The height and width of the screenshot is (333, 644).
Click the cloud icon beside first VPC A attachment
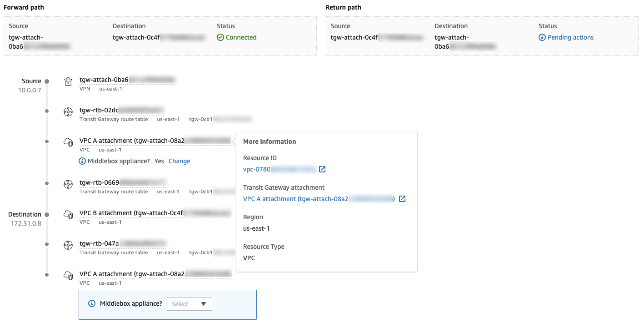pyautogui.click(x=68, y=142)
